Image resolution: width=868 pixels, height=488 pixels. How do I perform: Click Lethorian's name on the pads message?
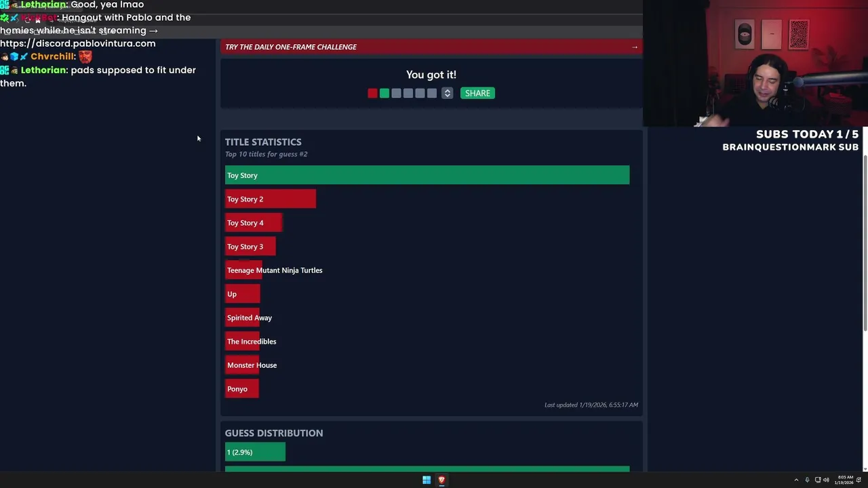[x=43, y=70]
